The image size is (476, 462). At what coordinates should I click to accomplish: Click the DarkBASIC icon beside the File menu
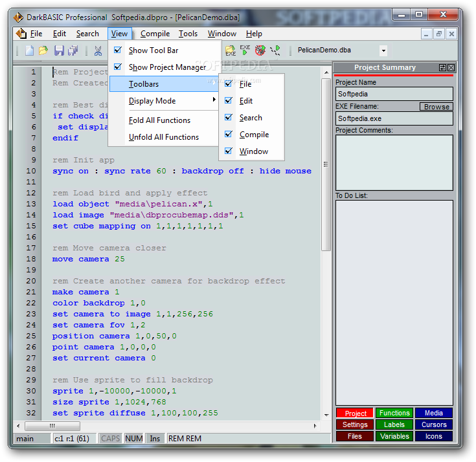click(21, 34)
